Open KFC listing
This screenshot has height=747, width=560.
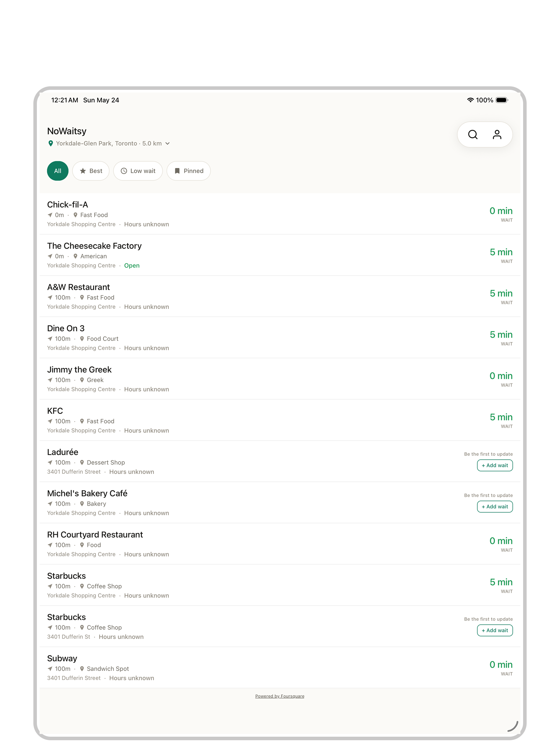pyautogui.click(x=280, y=420)
